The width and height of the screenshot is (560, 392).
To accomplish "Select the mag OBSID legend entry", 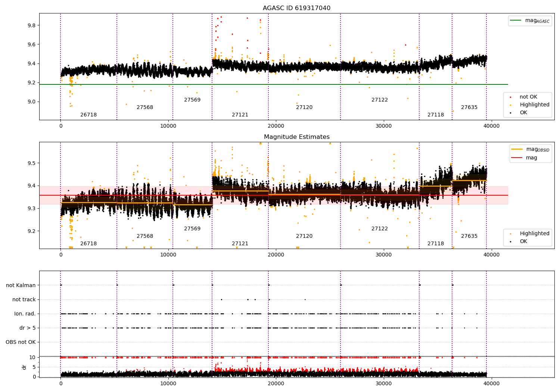I will 530,149.
